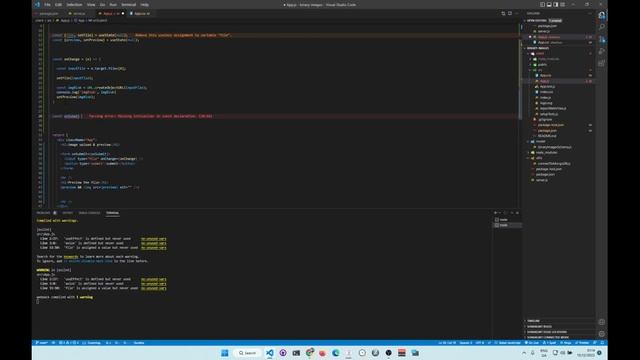640x360 pixels.
Task: Show hidden system tray icons
Action: (x=524, y=353)
